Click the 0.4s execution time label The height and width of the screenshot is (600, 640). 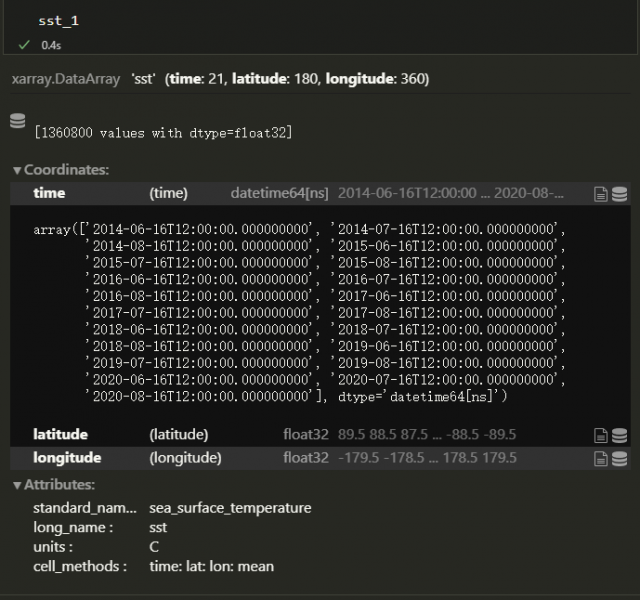pos(50,45)
